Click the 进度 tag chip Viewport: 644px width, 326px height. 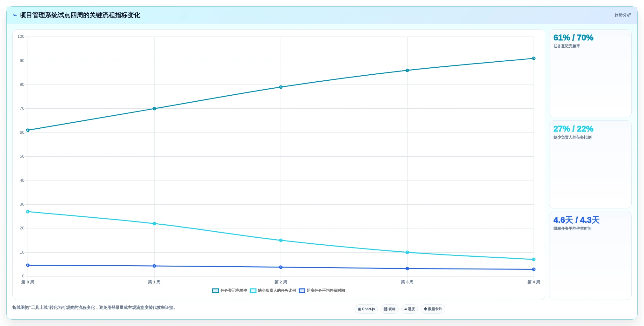409,309
